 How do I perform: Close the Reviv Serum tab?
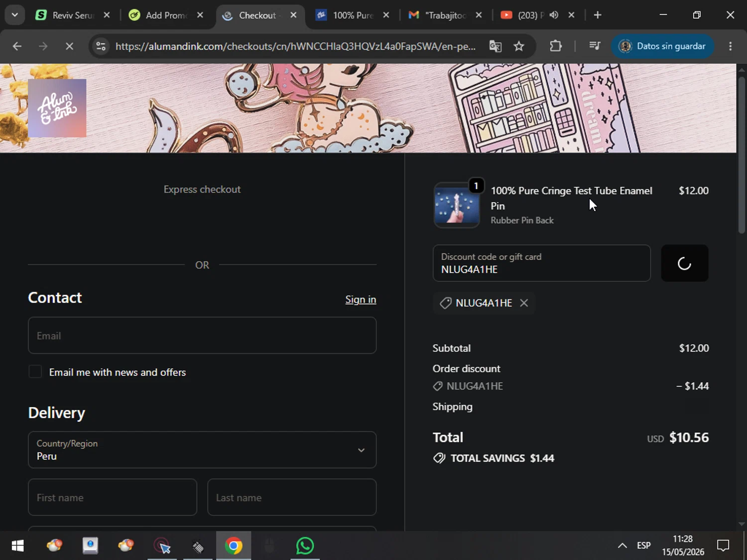click(107, 15)
